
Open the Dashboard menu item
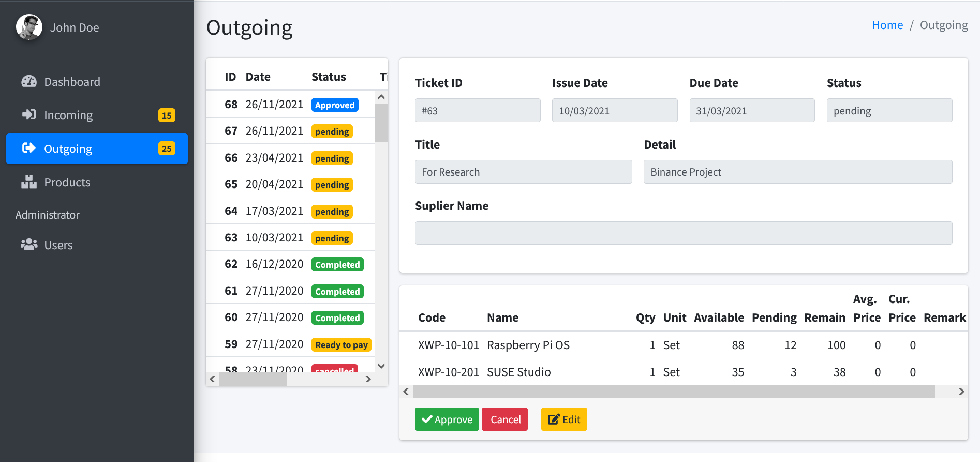click(x=97, y=82)
